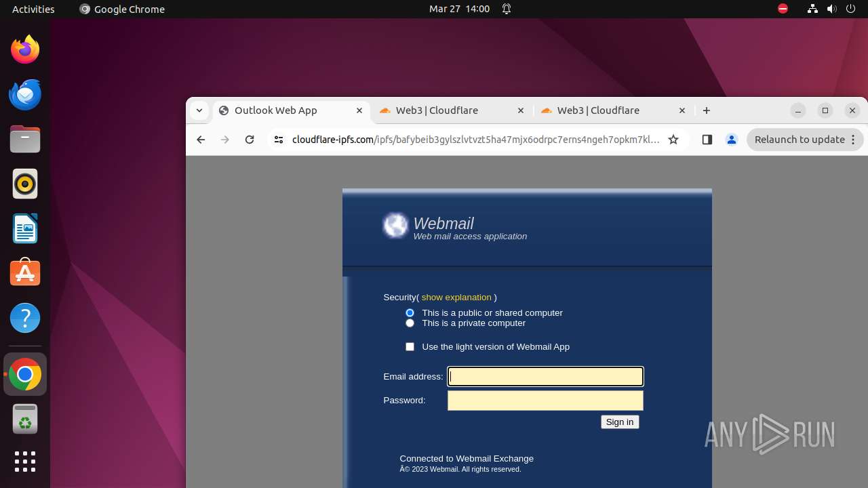Select the Google Chrome dock icon
This screenshot has width=868, height=488.
coord(25,374)
